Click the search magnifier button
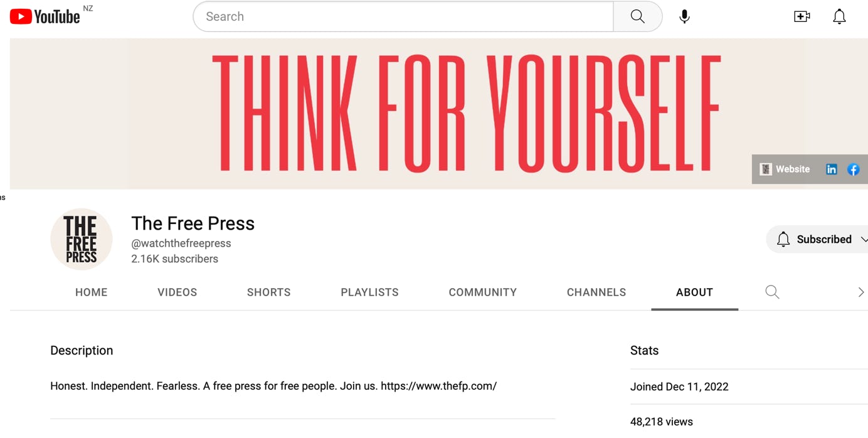Viewport: 868px width, 438px height. 637,17
